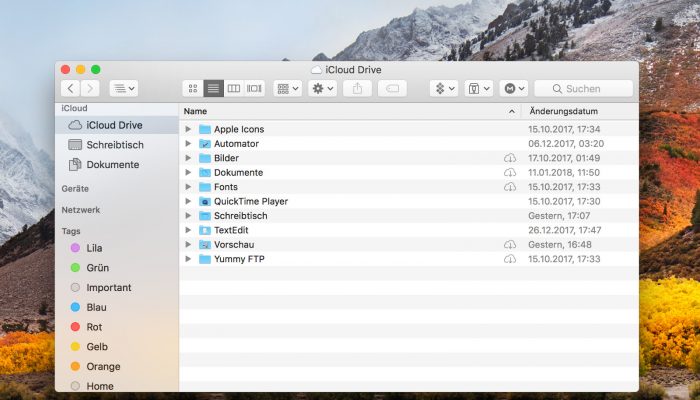Download Bilder via its cloud icon

click(510, 158)
